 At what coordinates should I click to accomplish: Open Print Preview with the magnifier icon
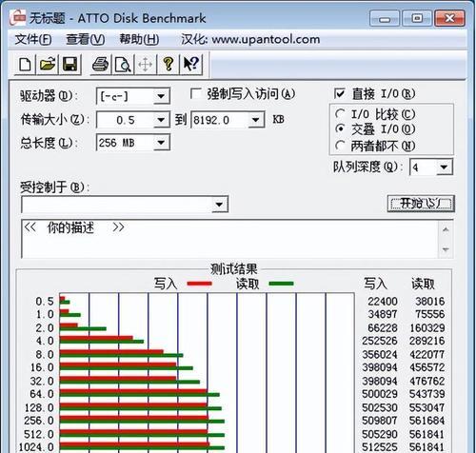coord(123,65)
